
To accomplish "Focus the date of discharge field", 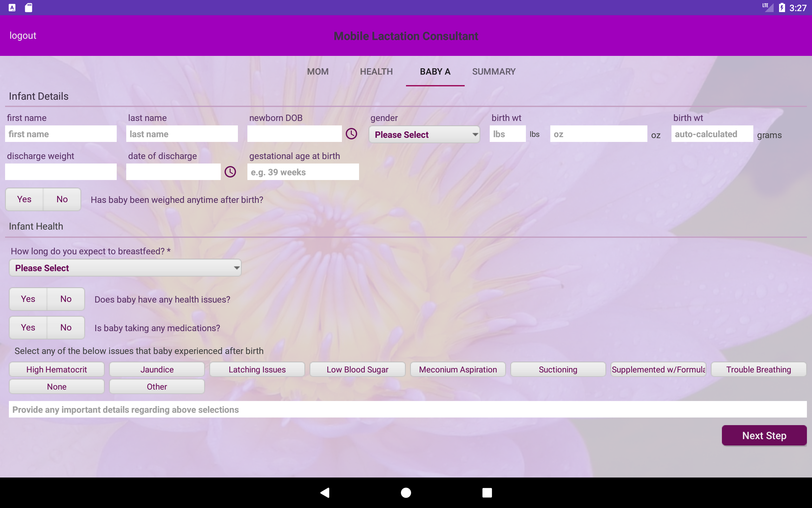I will coord(173,172).
